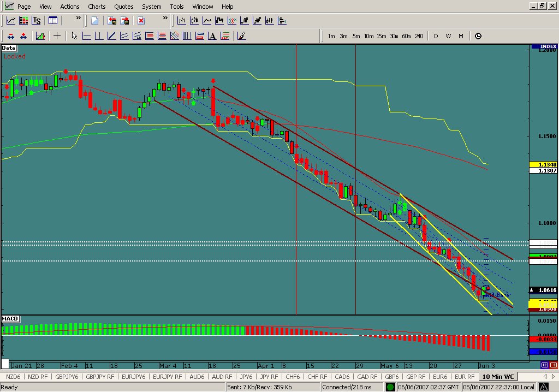The height and width of the screenshot is (392, 559).
Task: Switch chart to line type
Action: pyautogui.click(x=207, y=21)
